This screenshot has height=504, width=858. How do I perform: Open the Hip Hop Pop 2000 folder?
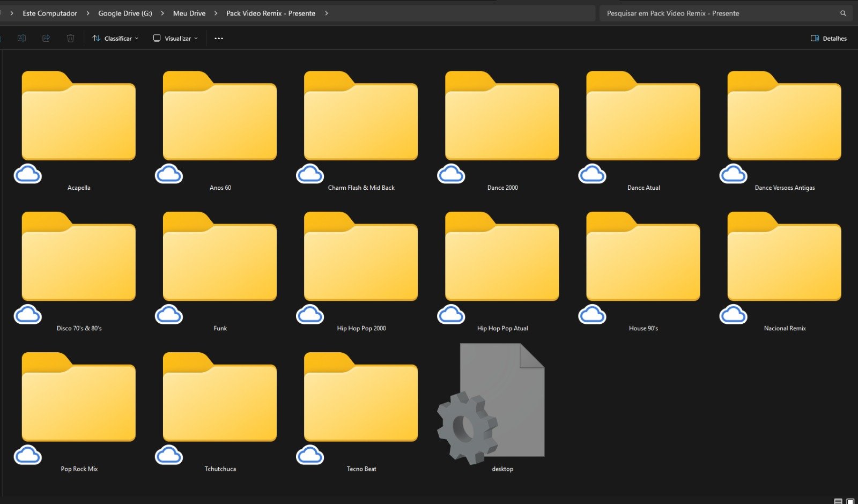pyautogui.click(x=360, y=261)
